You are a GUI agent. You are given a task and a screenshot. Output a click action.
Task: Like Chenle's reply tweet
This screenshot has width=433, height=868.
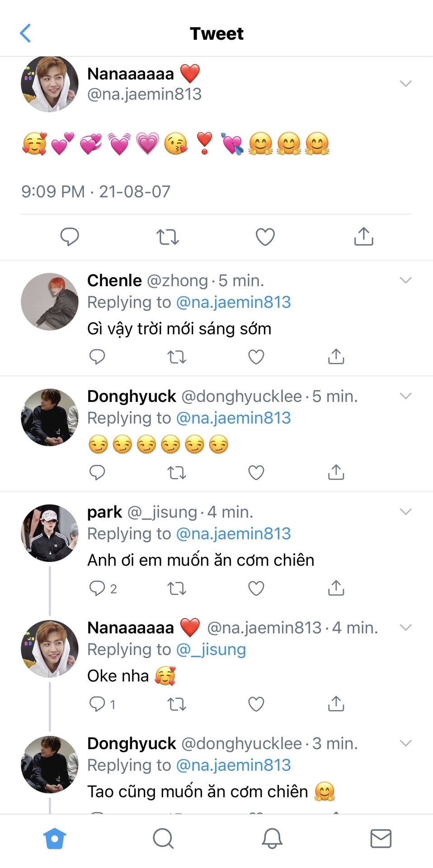(256, 357)
